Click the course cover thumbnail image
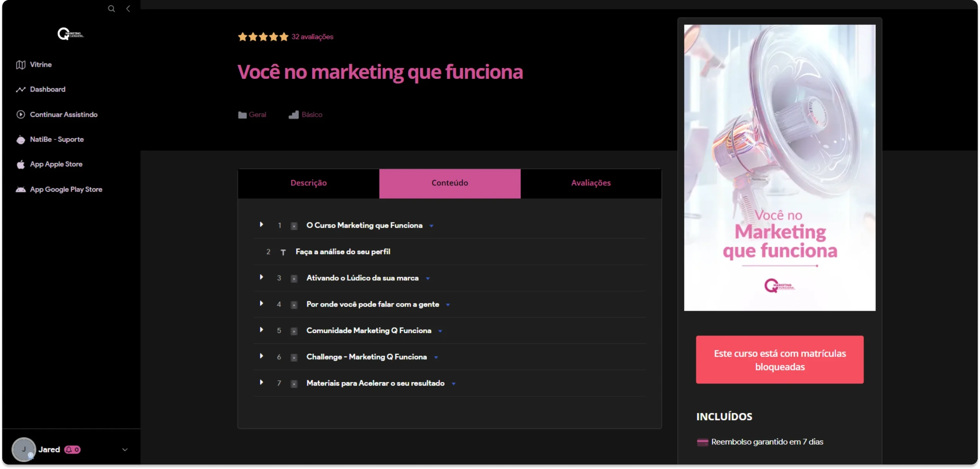Image resolution: width=980 pixels, height=469 pixels. (x=780, y=168)
